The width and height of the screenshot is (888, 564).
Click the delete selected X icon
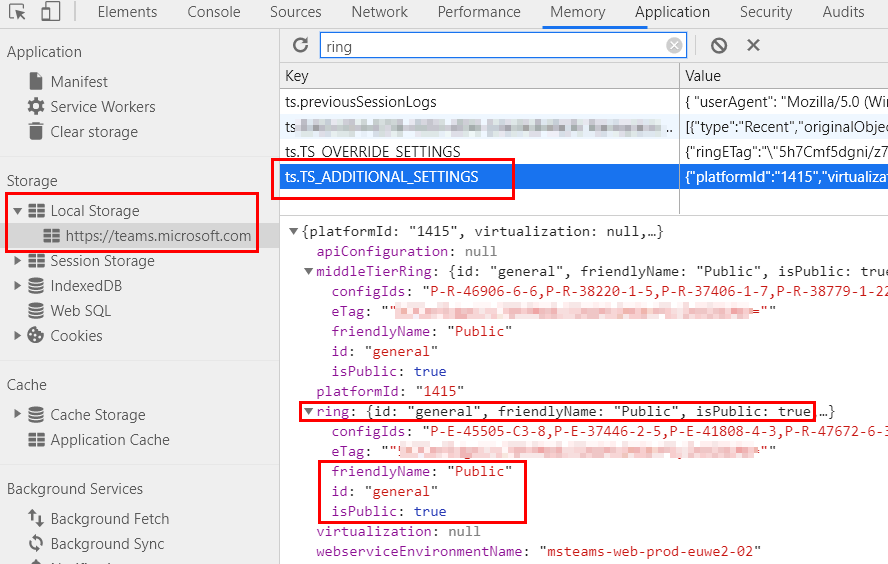(x=753, y=45)
